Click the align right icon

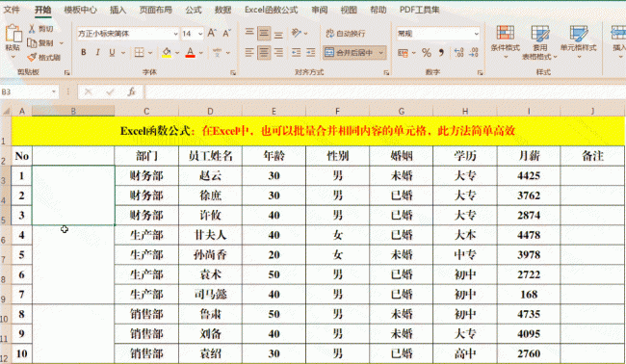click(278, 52)
